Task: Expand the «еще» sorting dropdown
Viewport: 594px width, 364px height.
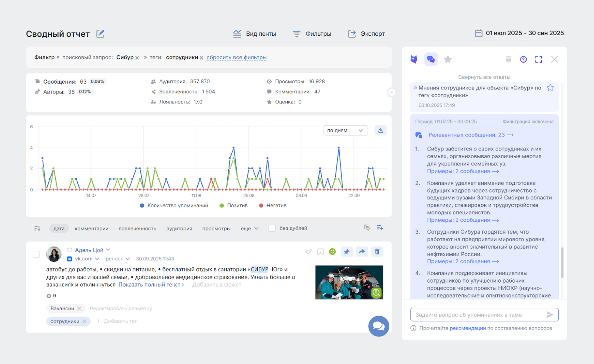Action: (x=249, y=228)
